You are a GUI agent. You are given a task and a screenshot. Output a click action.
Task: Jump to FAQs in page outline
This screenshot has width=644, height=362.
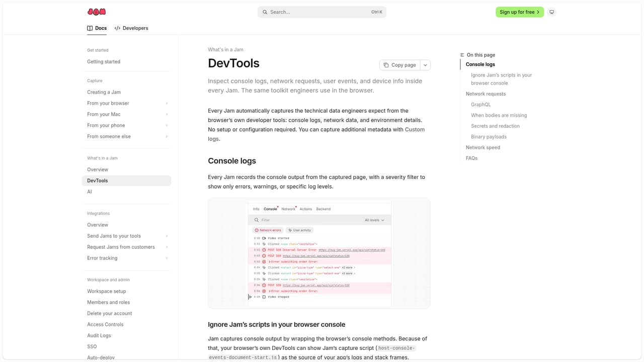471,158
